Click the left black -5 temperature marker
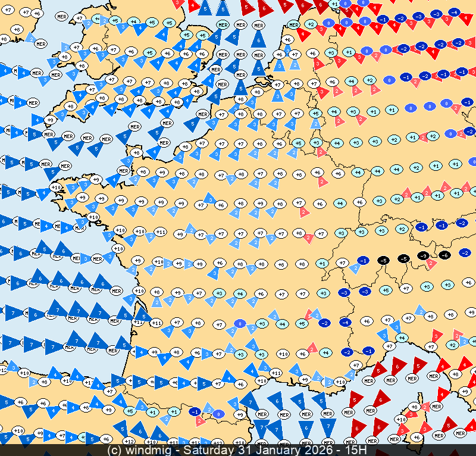Image resolution: width=476 pixels, height=456 pixels. tap(384, 260)
